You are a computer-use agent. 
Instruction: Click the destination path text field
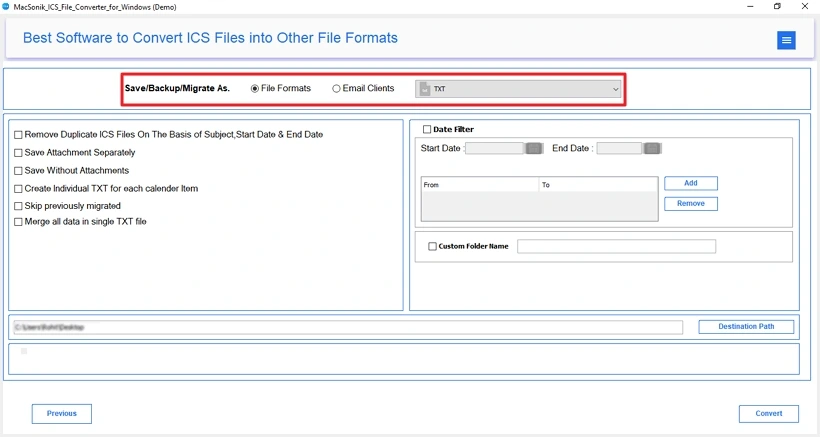(348, 327)
